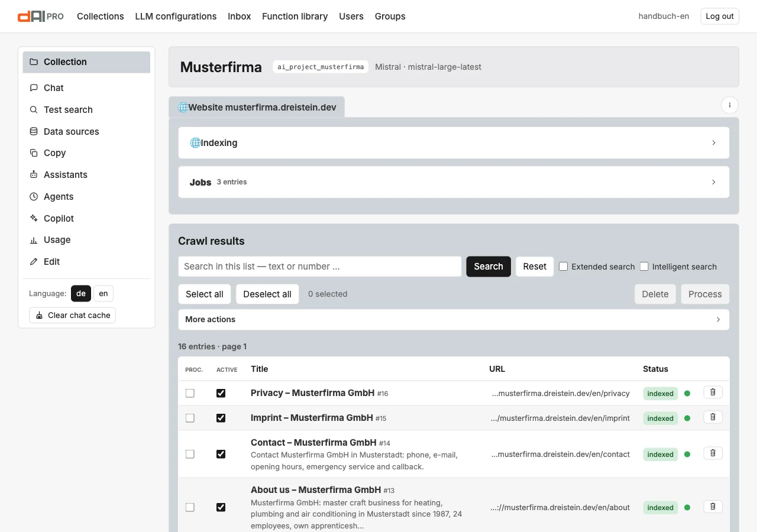
Task: View Usage from the sidebar
Action: (86, 240)
